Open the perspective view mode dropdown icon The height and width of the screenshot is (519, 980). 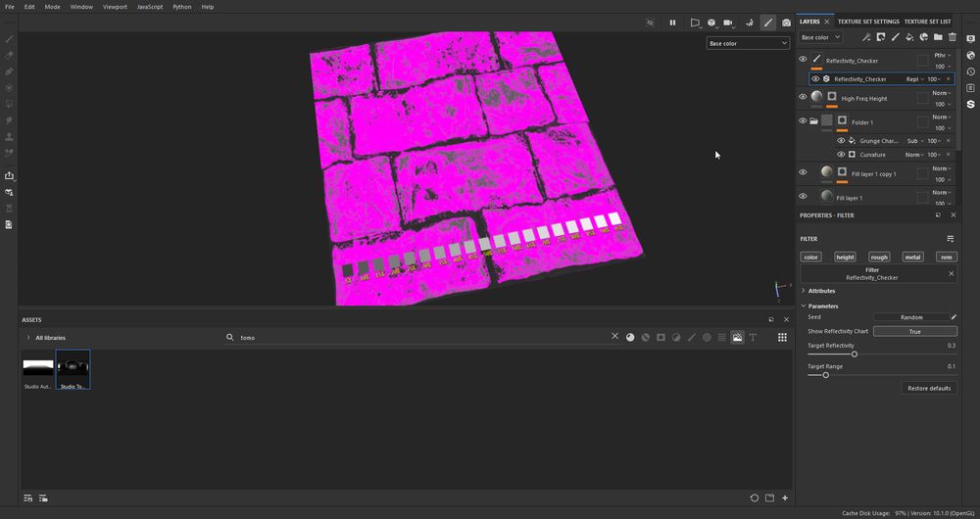(695, 23)
